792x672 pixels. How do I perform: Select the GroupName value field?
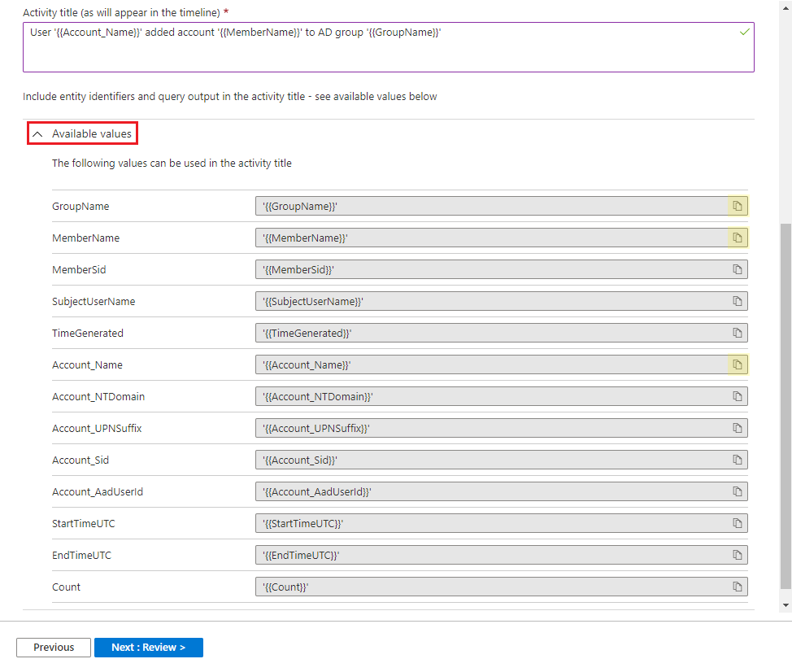(x=488, y=206)
